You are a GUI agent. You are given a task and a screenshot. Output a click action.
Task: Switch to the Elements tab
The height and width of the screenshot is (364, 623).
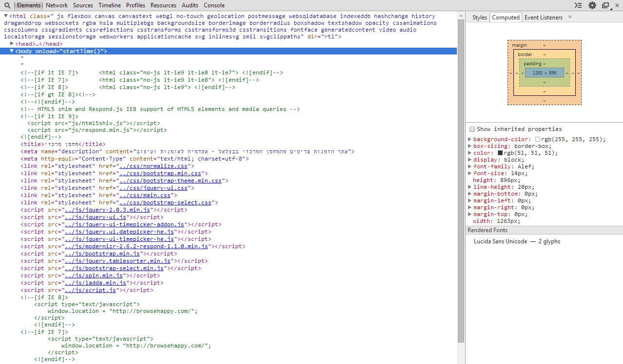coord(29,5)
